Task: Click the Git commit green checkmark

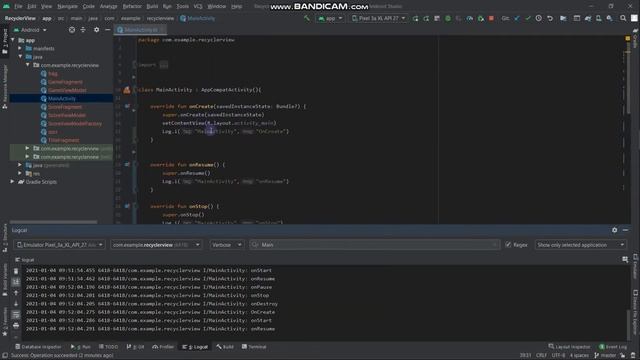Action: point(528,18)
